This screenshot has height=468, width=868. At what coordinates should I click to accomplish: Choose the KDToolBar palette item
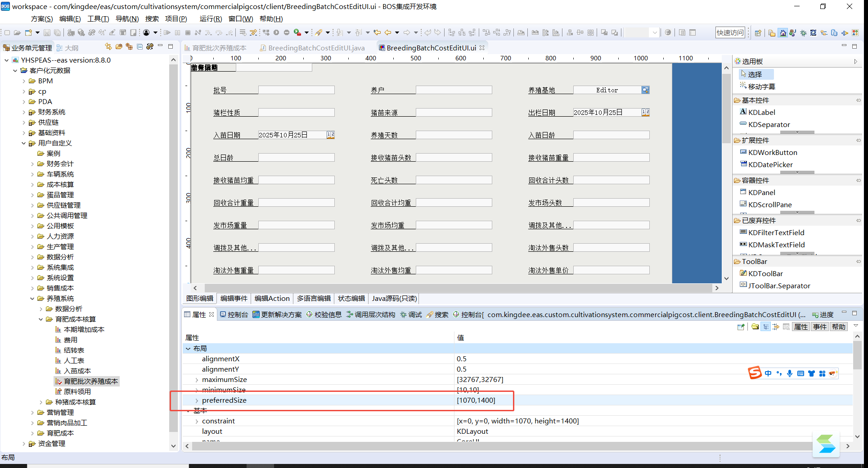[765, 273]
